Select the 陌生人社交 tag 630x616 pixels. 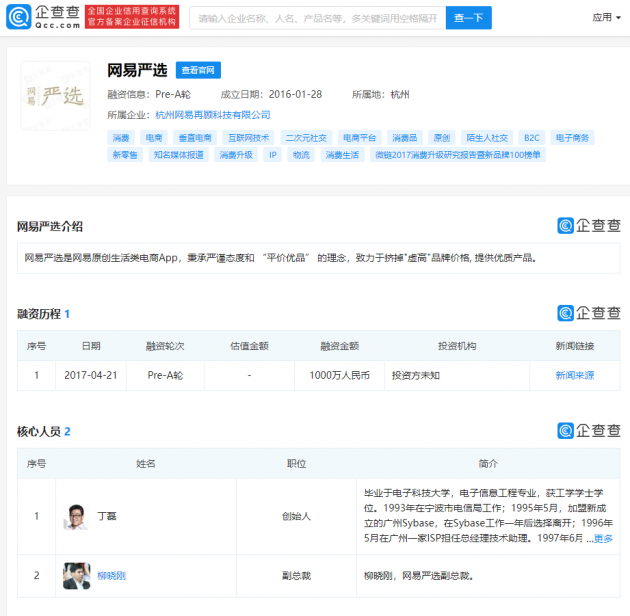pyautogui.click(x=487, y=138)
